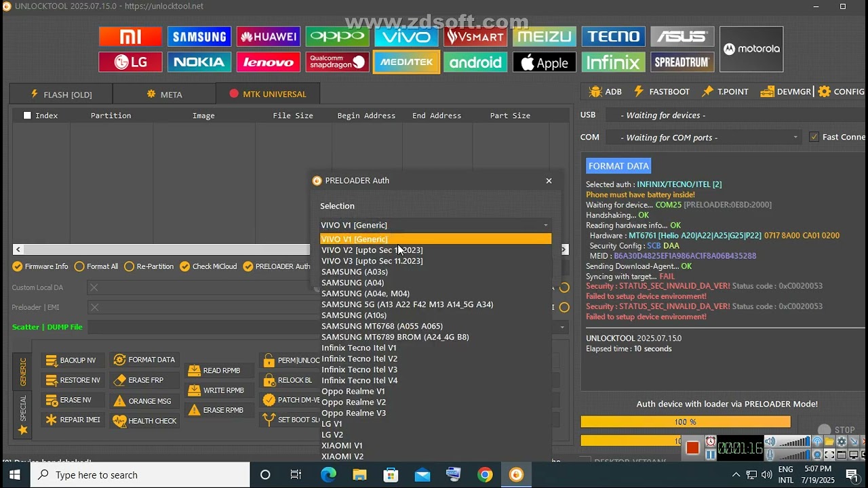Switch to META tab
868x488 pixels.
164,94
